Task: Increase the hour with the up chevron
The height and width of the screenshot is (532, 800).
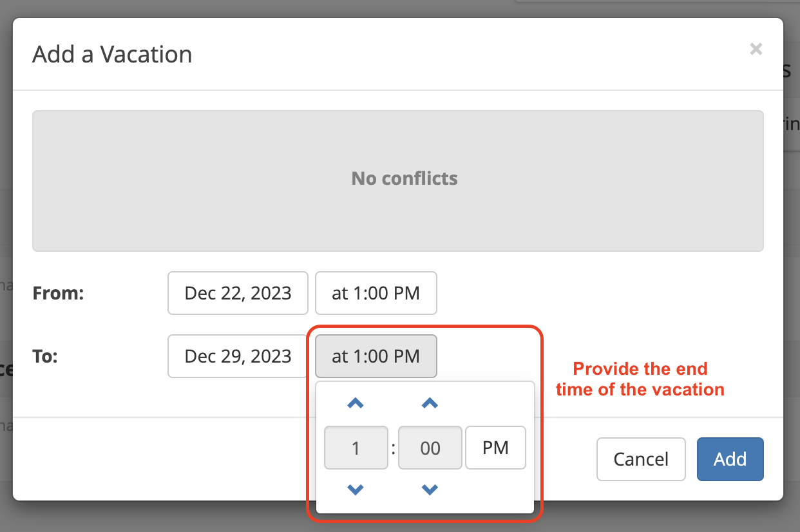Action: point(356,404)
